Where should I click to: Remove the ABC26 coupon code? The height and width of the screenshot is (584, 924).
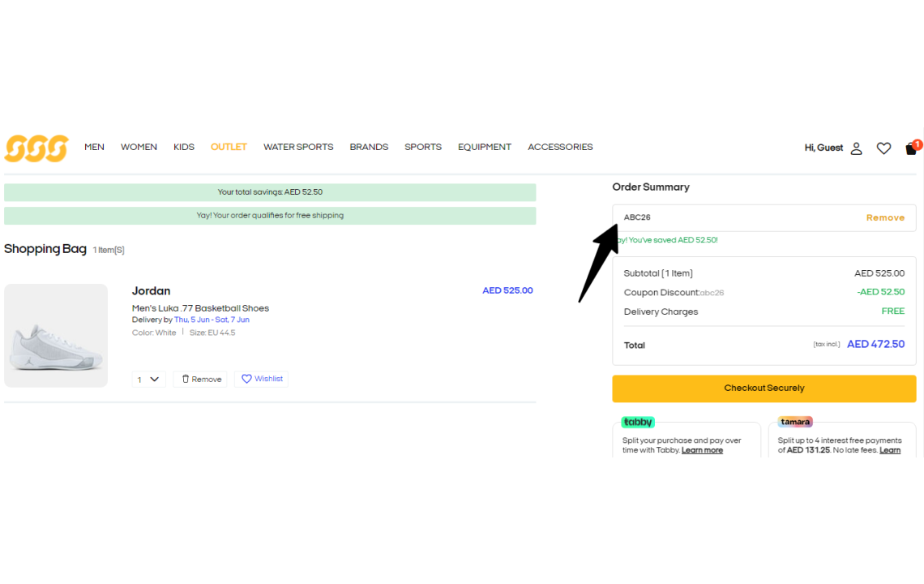[x=885, y=217]
